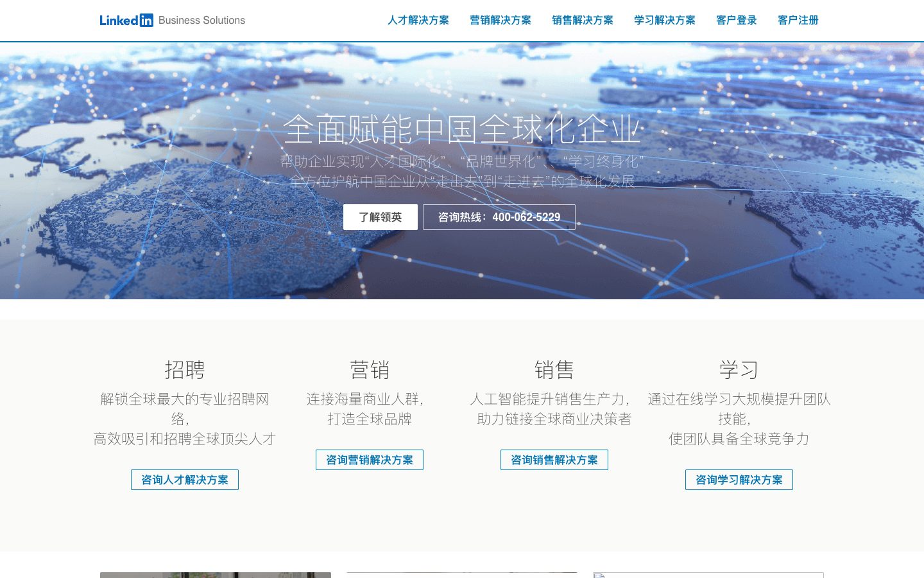Open the Business Solutions home link
The height and width of the screenshot is (578, 924).
(201, 21)
